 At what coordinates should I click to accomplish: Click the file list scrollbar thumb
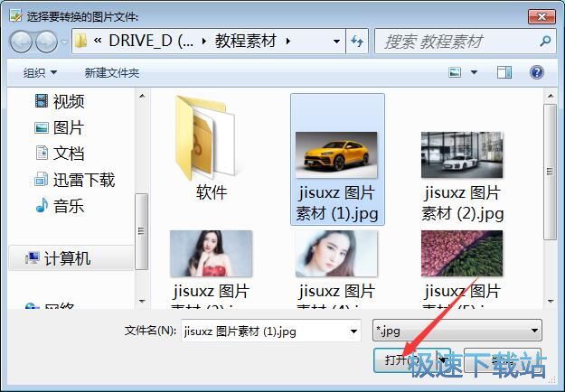551,172
